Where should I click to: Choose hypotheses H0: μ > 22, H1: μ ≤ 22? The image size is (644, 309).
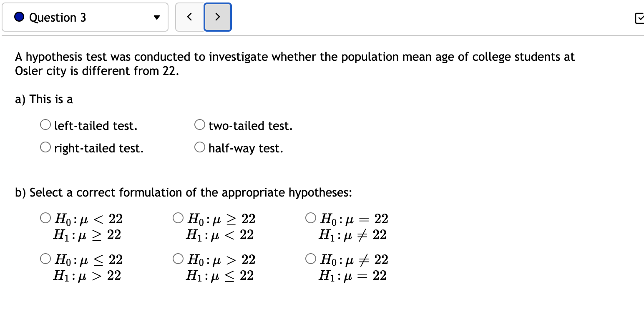click(x=178, y=258)
